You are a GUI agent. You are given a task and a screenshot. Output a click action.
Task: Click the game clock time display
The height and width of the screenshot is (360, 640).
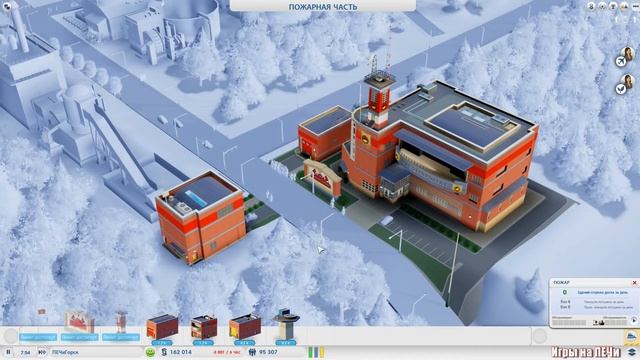tap(25, 352)
